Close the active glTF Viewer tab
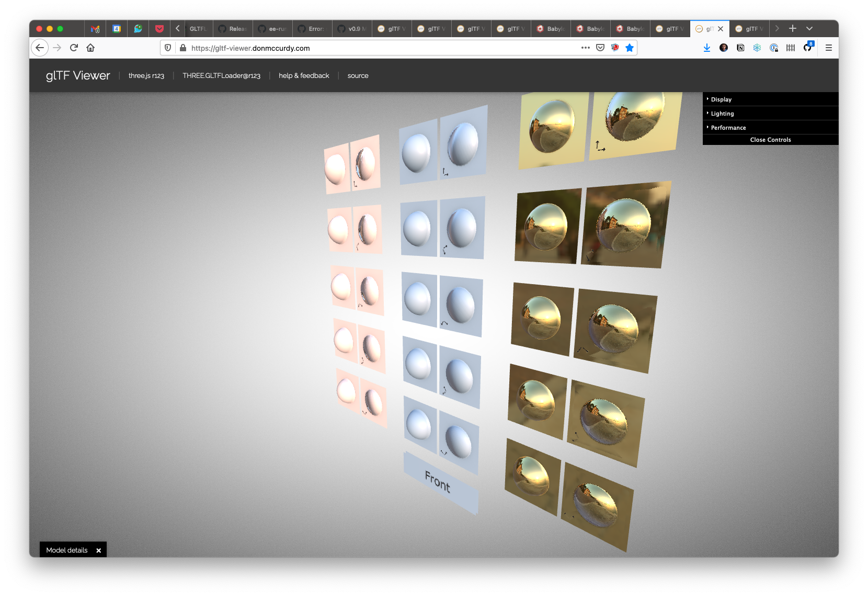This screenshot has width=868, height=596. 721,29
